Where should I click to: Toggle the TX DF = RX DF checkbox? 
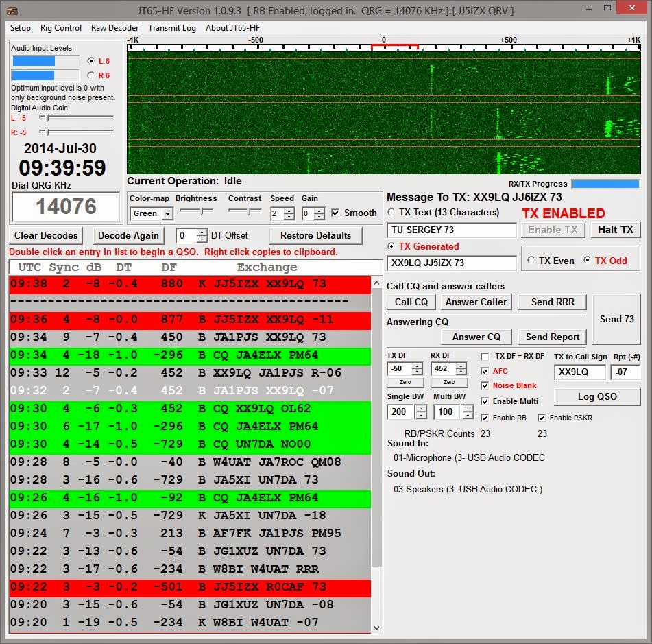(x=485, y=357)
